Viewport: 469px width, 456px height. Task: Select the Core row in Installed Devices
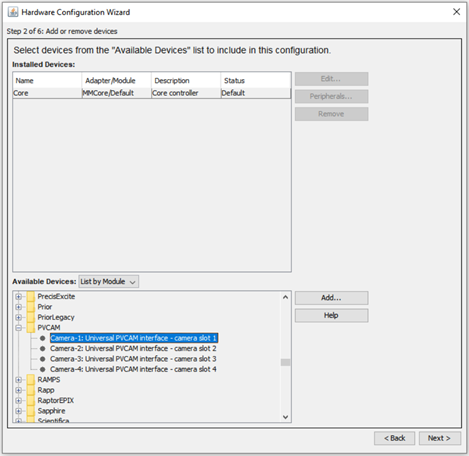click(152, 93)
